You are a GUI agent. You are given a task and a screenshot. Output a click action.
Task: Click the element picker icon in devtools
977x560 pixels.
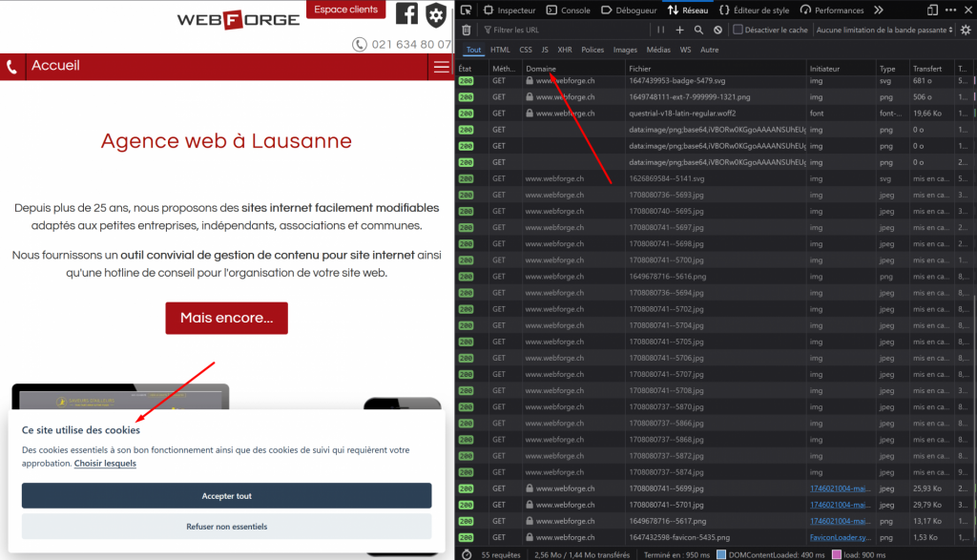click(x=467, y=10)
